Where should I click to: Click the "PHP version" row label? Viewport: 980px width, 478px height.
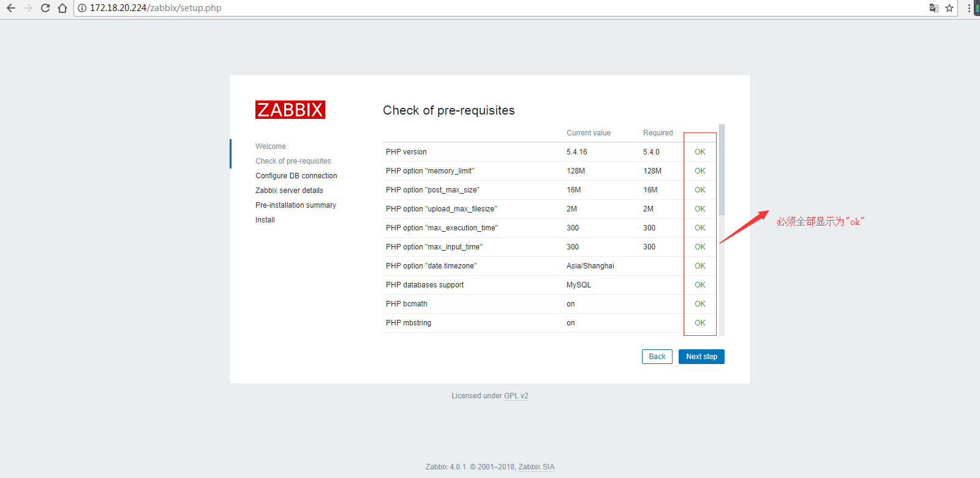pyautogui.click(x=406, y=152)
